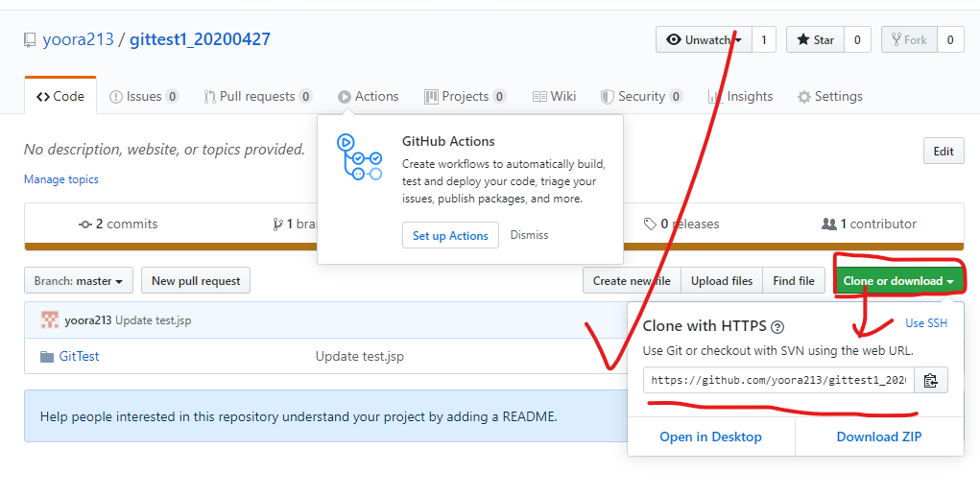Open the Actions tab
The width and height of the screenshot is (980, 496).
369,96
